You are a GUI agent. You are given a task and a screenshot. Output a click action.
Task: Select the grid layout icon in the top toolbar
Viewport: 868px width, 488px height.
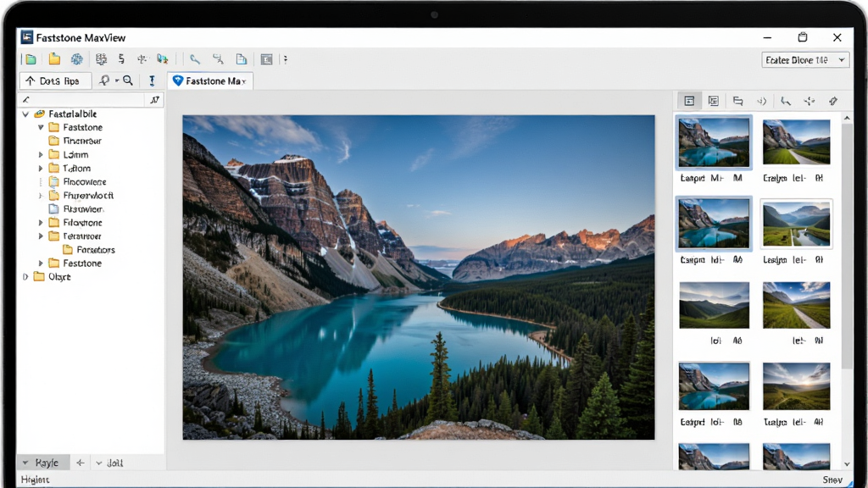101,59
